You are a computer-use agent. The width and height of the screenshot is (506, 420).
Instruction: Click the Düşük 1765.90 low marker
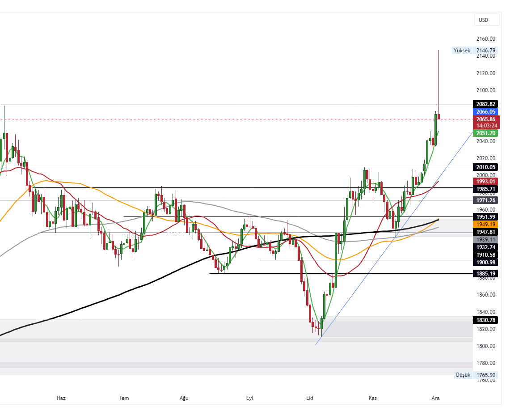click(x=475, y=375)
